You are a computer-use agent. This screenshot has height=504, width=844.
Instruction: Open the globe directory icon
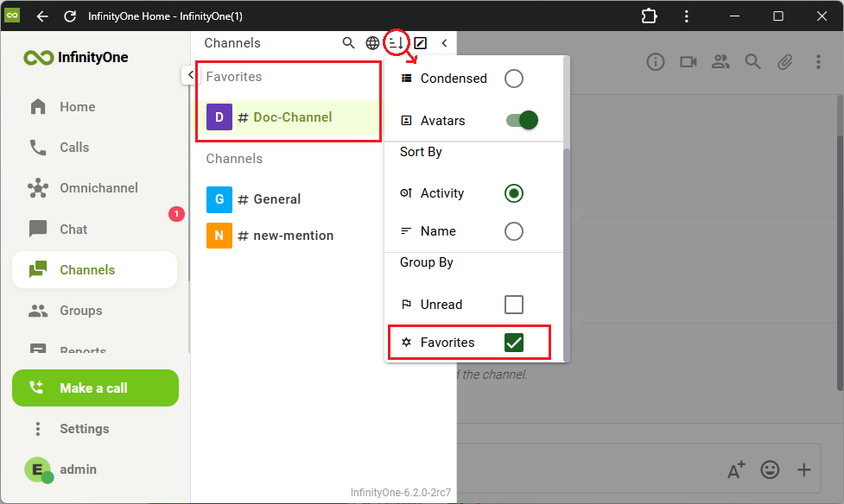[372, 43]
